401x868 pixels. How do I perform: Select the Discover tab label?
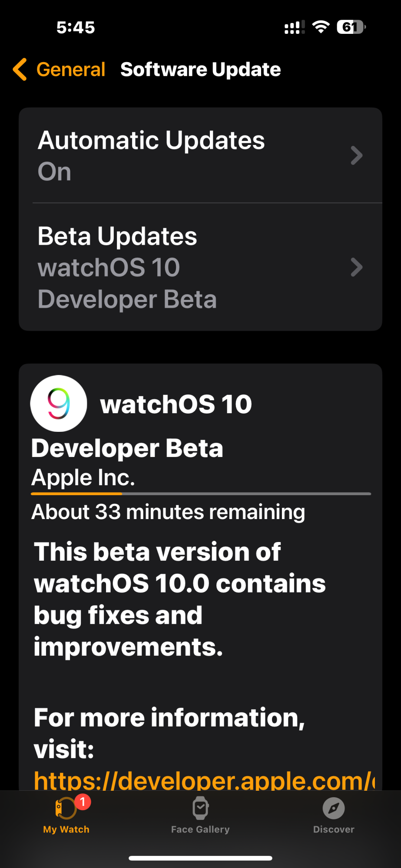point(334,829)
